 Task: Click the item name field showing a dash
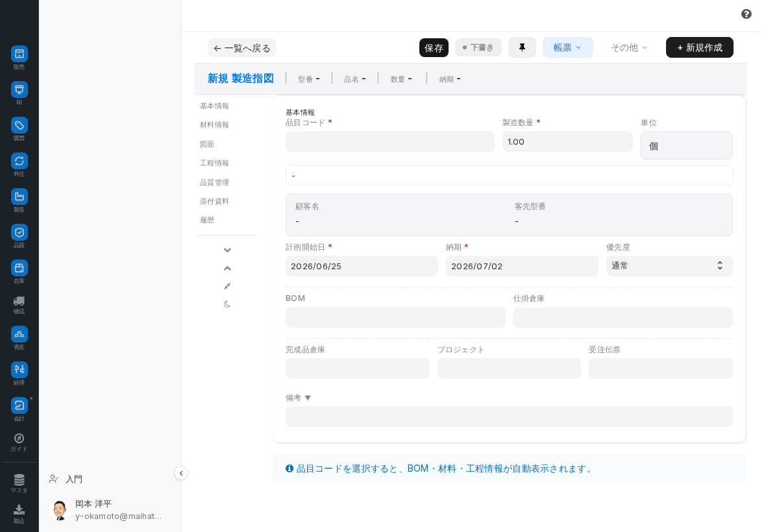(509, 175)
